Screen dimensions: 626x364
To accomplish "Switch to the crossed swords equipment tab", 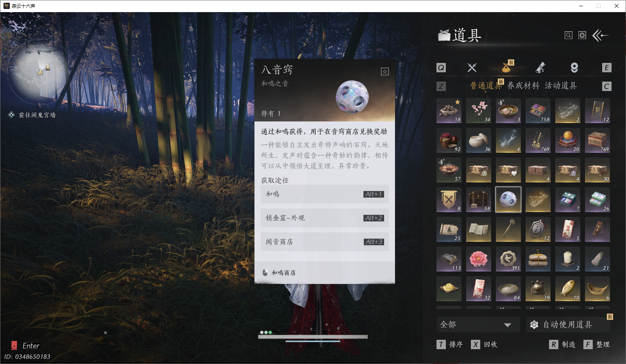I will pyautogui.click(x=472, y=68).
